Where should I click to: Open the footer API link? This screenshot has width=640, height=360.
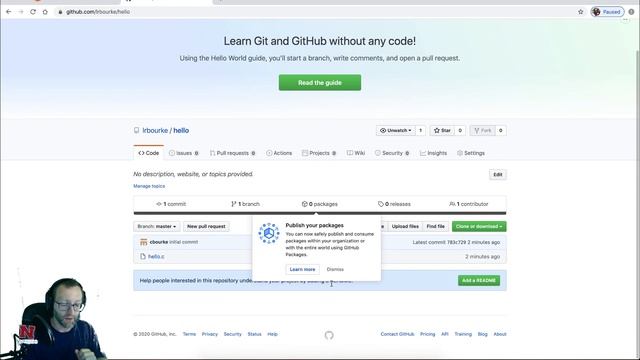click(445, 334)
